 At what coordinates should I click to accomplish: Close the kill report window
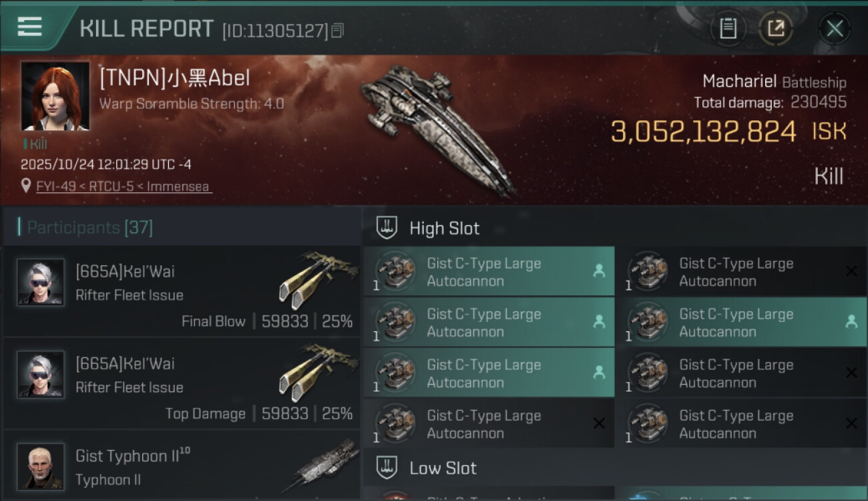(x=835, y=29)
